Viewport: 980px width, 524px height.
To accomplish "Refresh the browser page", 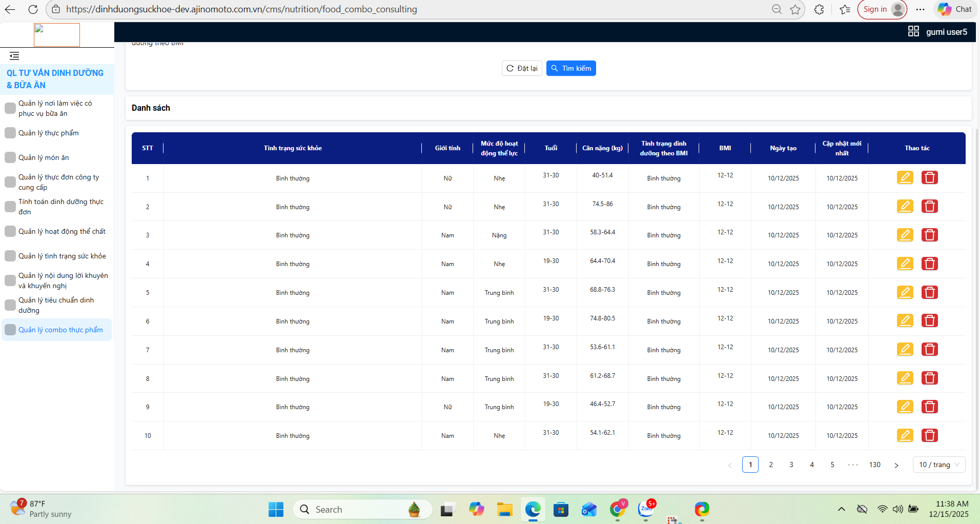I will 33,9.
